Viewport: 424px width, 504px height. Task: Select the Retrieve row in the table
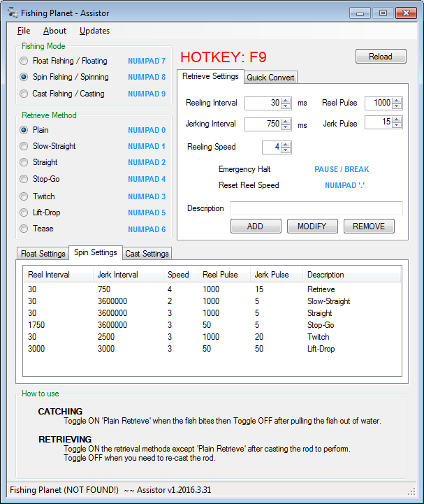coord(212,289)
